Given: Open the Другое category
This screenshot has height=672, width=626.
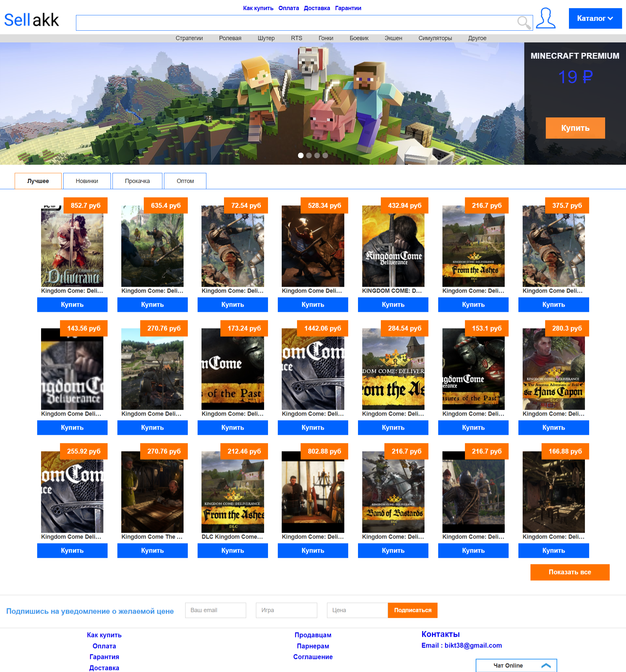Looking at the screenshot, I should [x=477, y=38].
